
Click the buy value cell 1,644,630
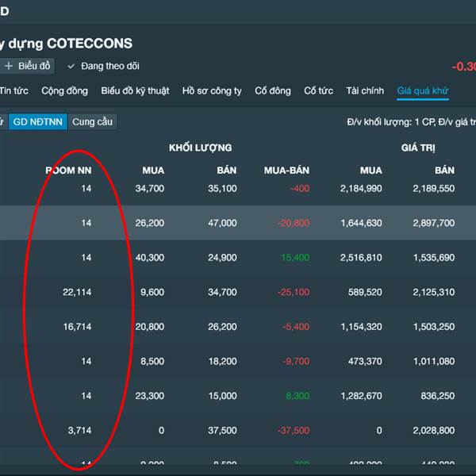(x=361, y=223)
